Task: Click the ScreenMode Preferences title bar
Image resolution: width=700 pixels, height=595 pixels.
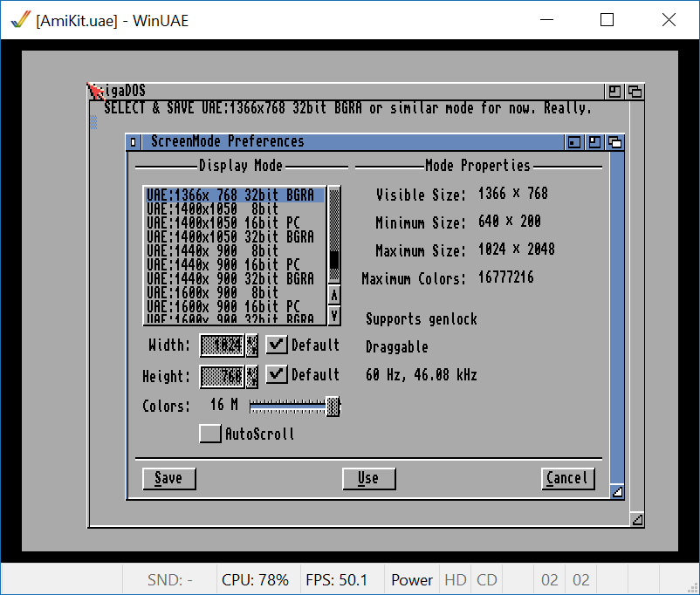Action: [x=353, y=142]
